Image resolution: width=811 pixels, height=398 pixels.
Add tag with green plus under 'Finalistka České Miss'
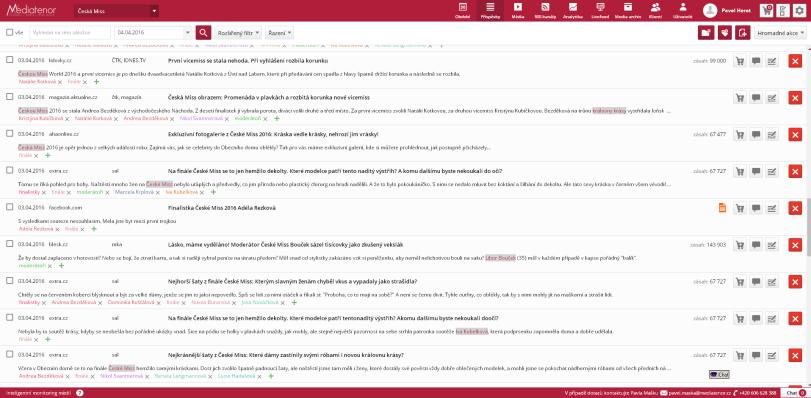click(94, 229)
